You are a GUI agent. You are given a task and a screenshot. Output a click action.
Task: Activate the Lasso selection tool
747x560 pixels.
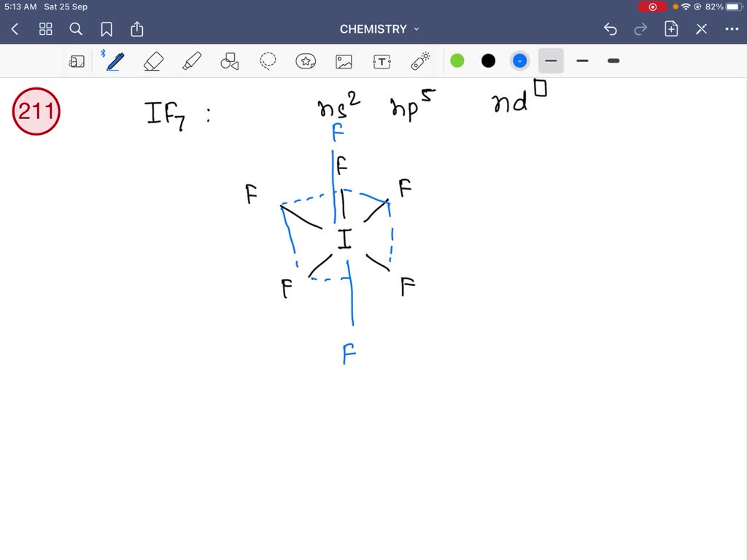(x=267, y=61)
